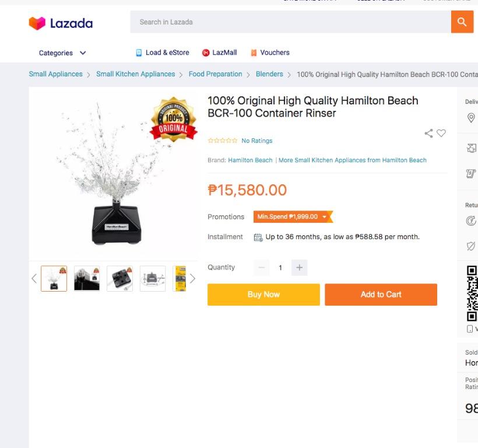
Task: Click the delivery location pin icon
Action: tap(471, 118)
